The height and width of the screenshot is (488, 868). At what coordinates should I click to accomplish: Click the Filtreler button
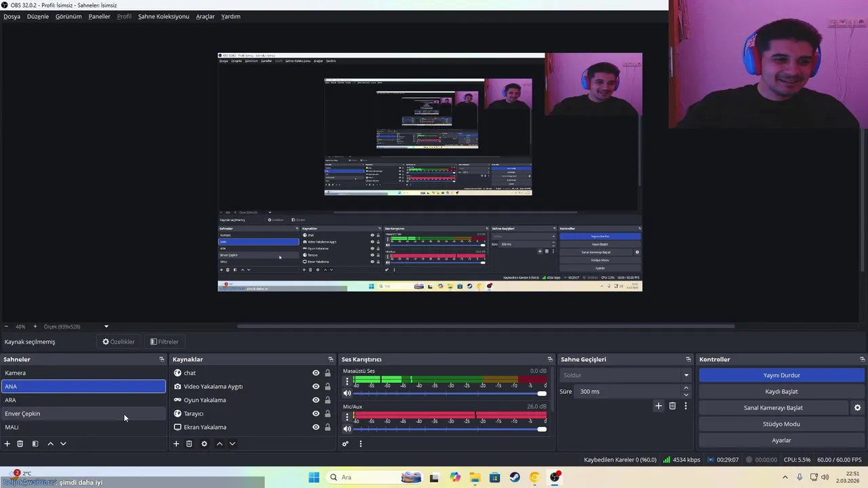[x=164, y=342]
